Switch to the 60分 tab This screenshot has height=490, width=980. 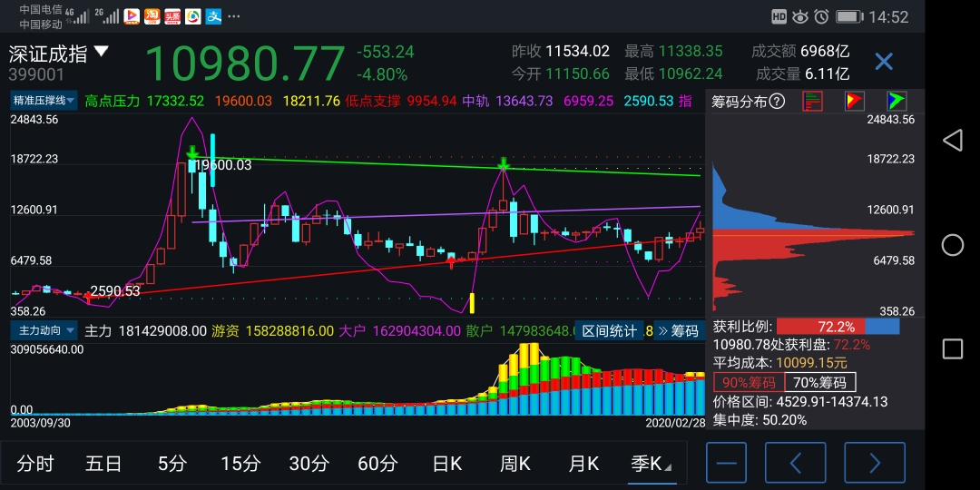377,464
